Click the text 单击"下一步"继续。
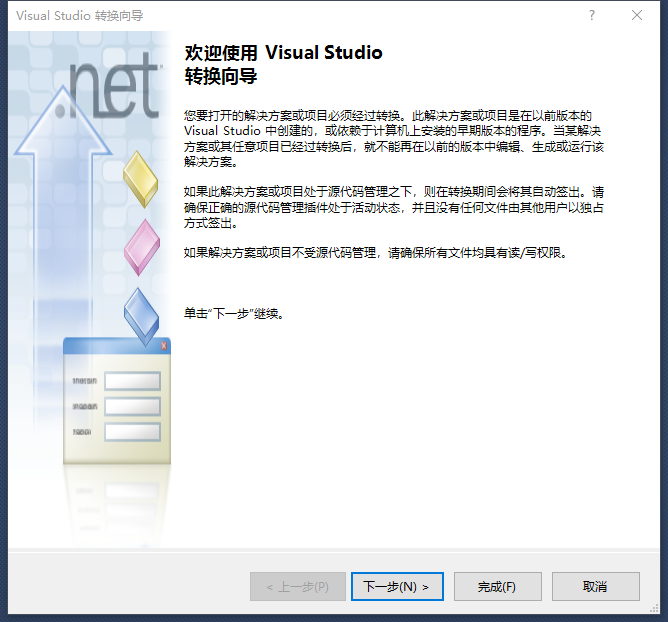This screenshot has height=622, width=668. pyautogui.click(x=233, y=314)
